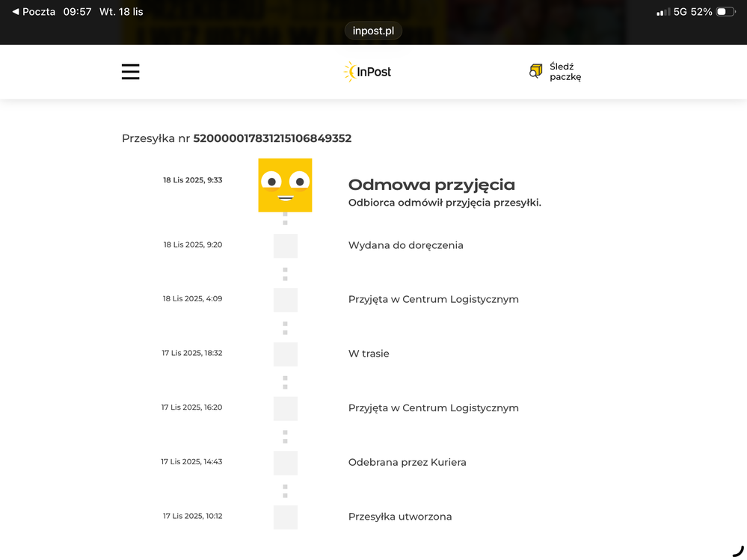
Task: Click the Odebrana przez Kuriera status text
Action: (x=407, y=462)
